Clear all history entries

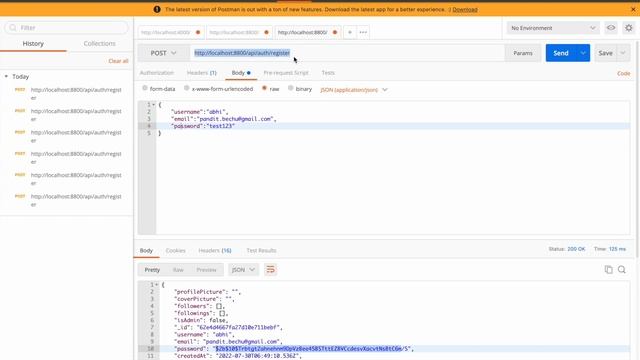coord(118,61)
